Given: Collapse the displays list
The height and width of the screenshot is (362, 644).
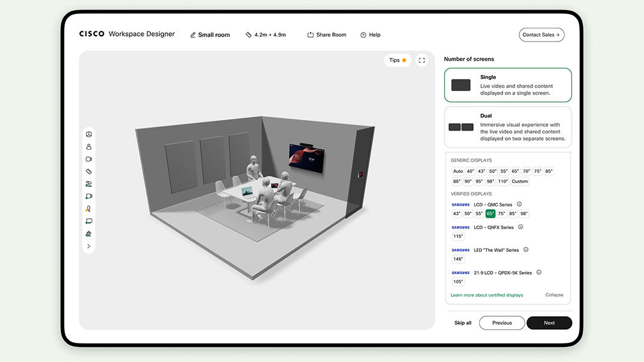Looking at the screenshot, I should click(554, 295).
